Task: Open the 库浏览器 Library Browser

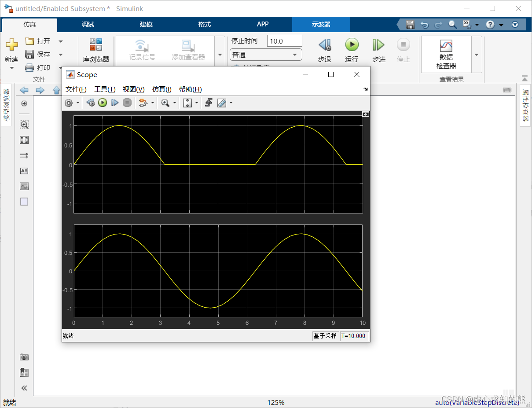Action: tap(96, 50)
